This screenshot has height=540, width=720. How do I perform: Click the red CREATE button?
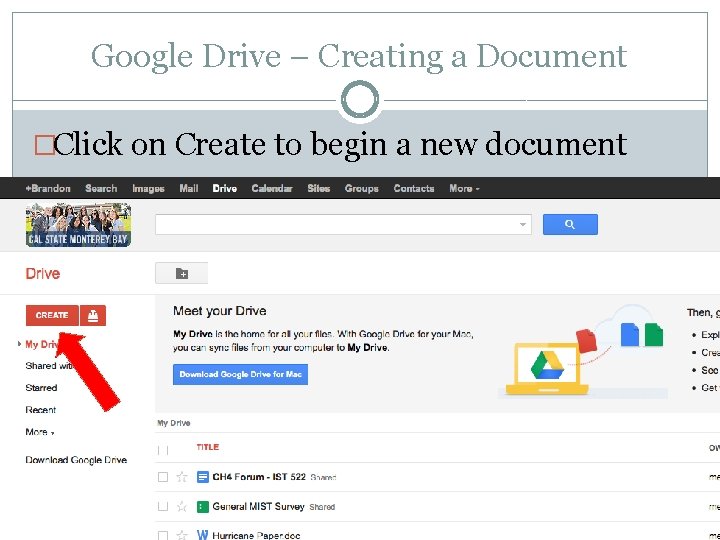pyautogui.click(x=52, y=315)
